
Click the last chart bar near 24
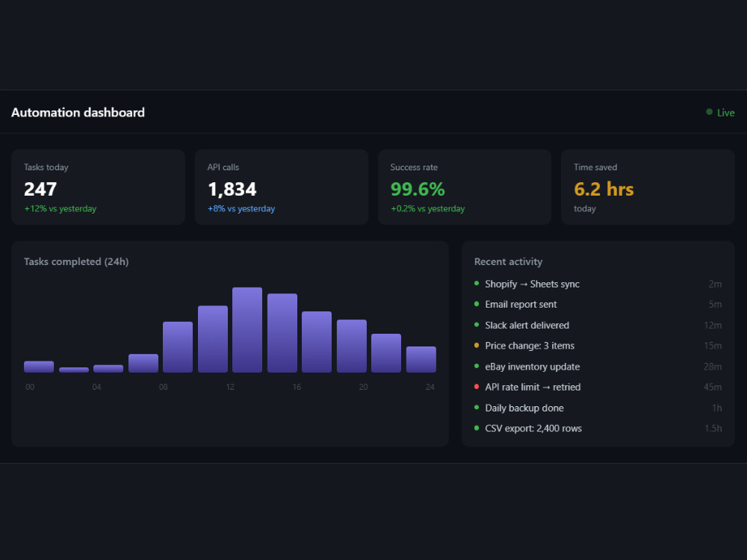coord(421,360)
